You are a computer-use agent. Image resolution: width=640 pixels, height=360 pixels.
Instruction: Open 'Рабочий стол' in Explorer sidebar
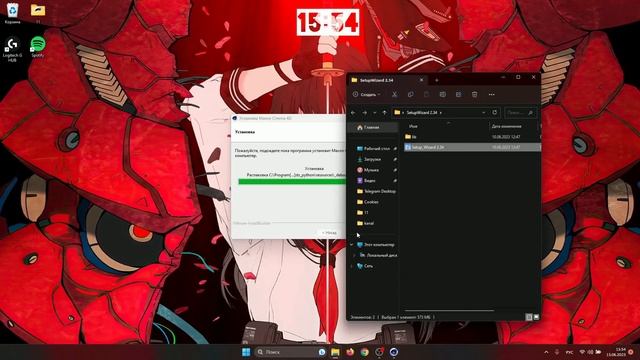376,149
